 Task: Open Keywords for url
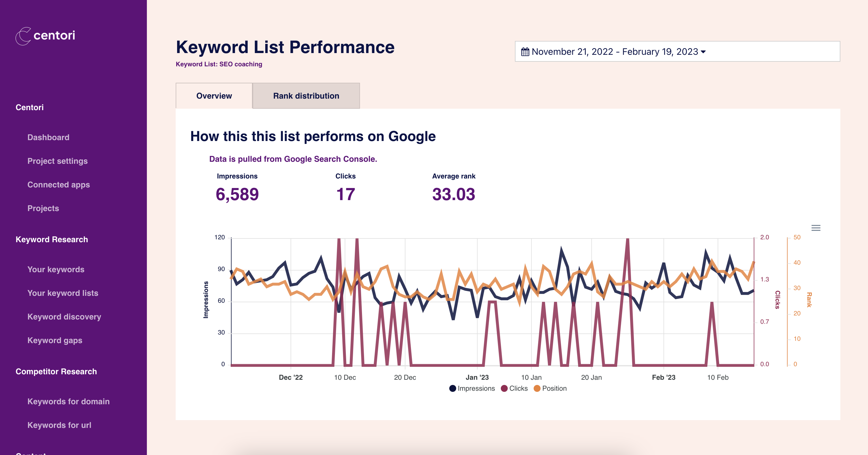click(x=59, y=425)
